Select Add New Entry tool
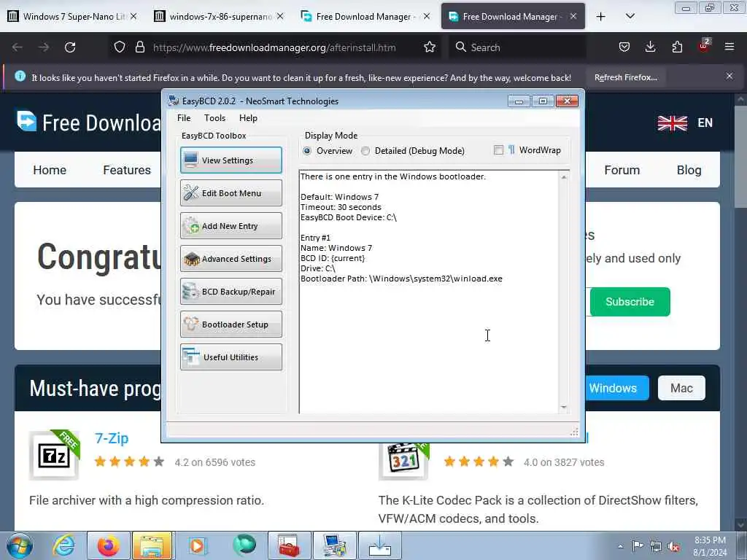 pyautogui.click(x=231, y=226)
